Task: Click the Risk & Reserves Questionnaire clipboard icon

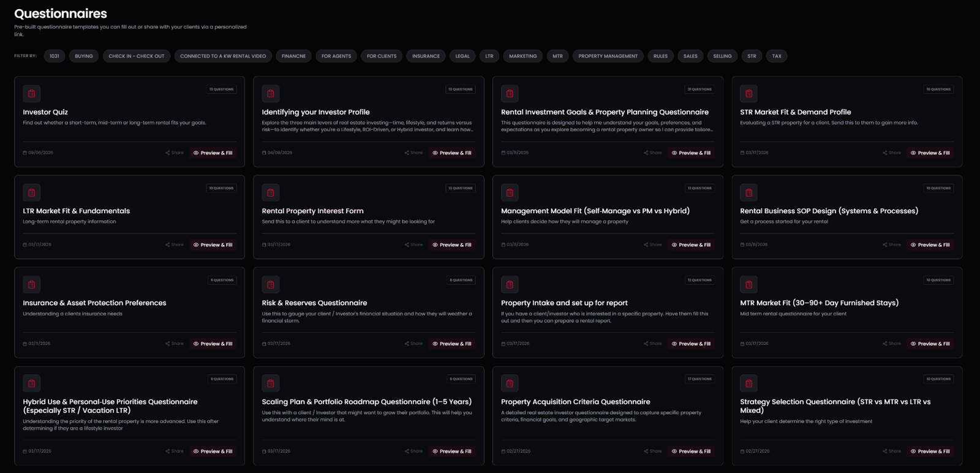Action: 271,284
